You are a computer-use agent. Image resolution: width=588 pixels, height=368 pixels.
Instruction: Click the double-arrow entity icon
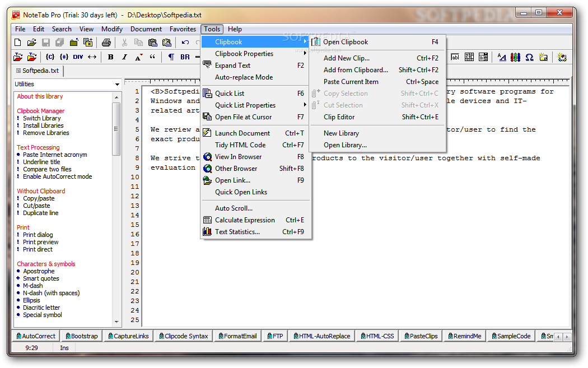pyautogui.click(x=92, y=57)
